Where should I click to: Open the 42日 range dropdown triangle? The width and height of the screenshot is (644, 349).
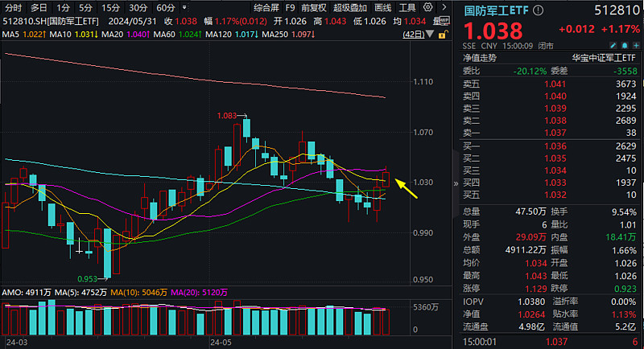(x=430, y=34)
